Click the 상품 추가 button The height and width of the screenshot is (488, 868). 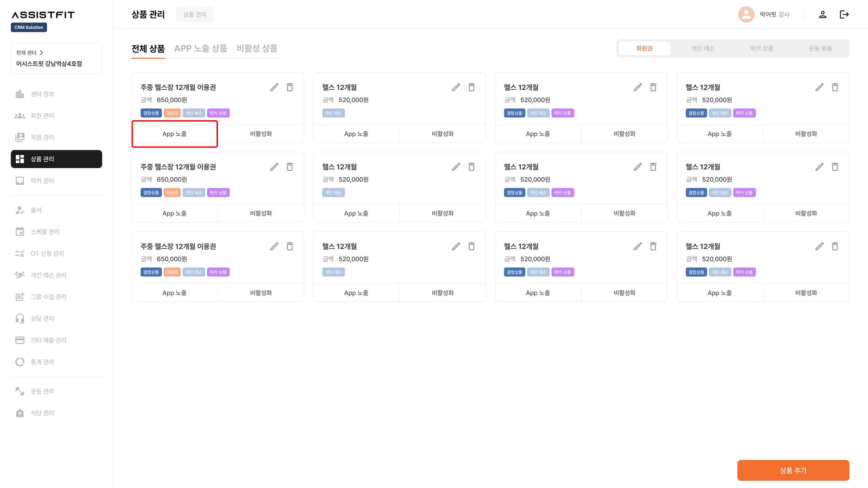(x=793, y=470)
